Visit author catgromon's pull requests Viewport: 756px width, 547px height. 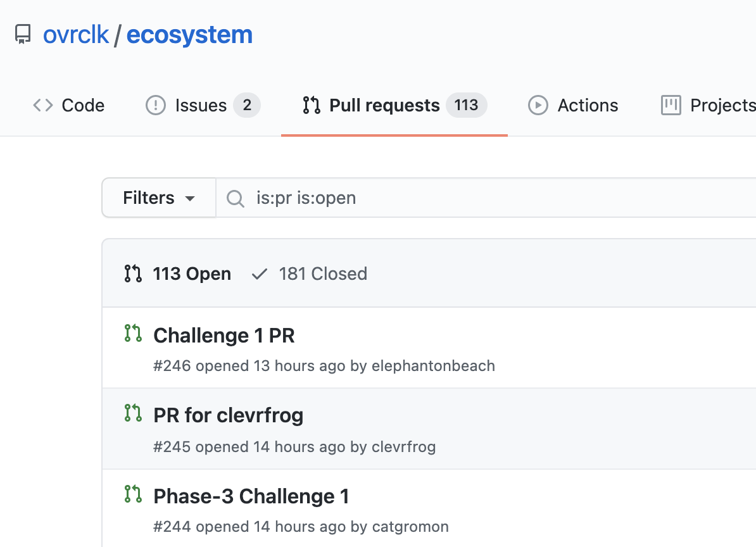point(410,526)
